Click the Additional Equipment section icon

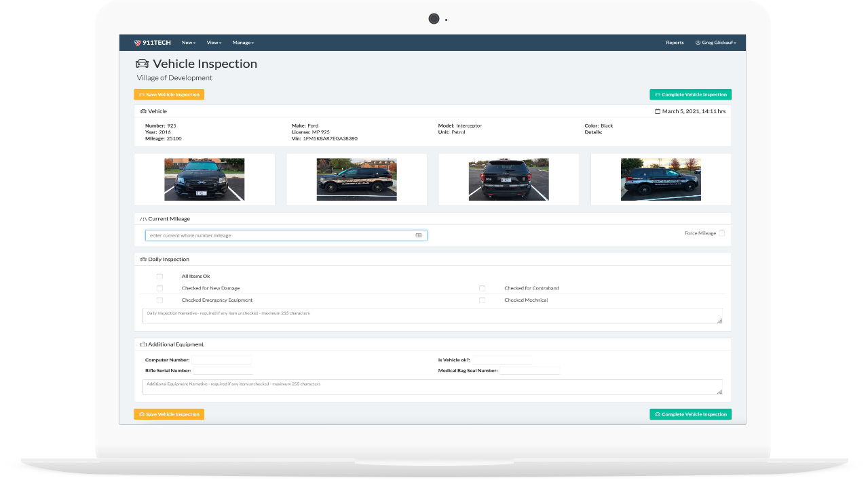click(x=143, y=344)
